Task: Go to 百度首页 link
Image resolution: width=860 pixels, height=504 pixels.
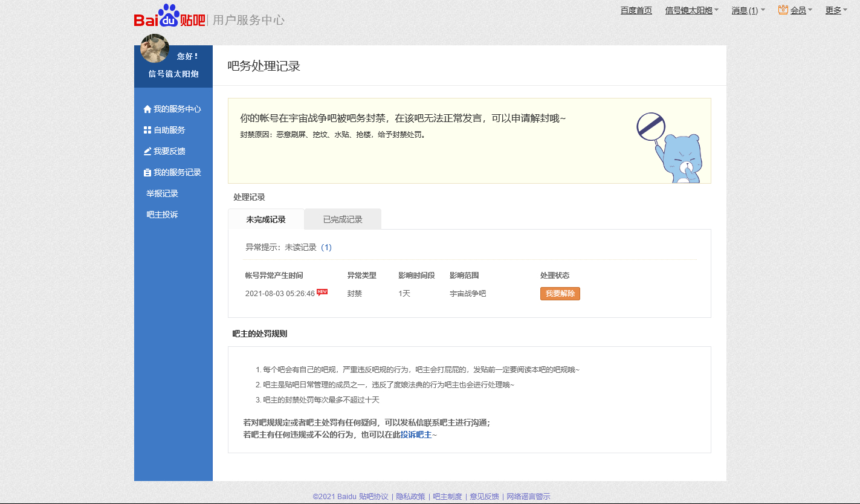Action: coord(636,10)
